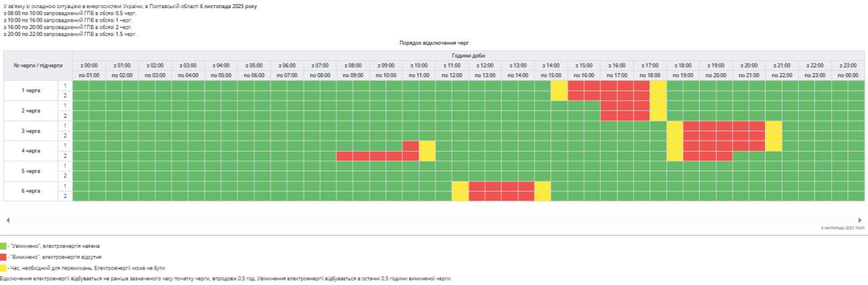Click the "№ черги / підчерги" header cell
The image size is (868, 285).
tap(38, 66)
